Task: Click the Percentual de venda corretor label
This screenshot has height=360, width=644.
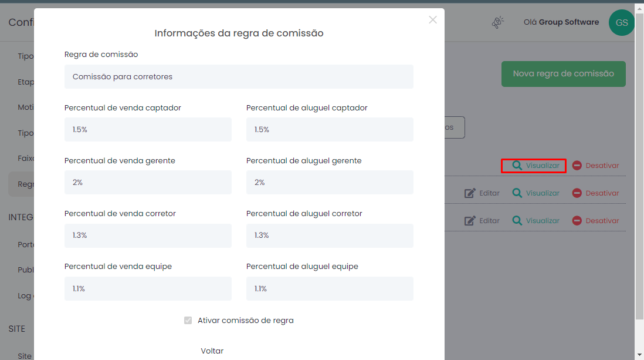Action: click(120, 214)
